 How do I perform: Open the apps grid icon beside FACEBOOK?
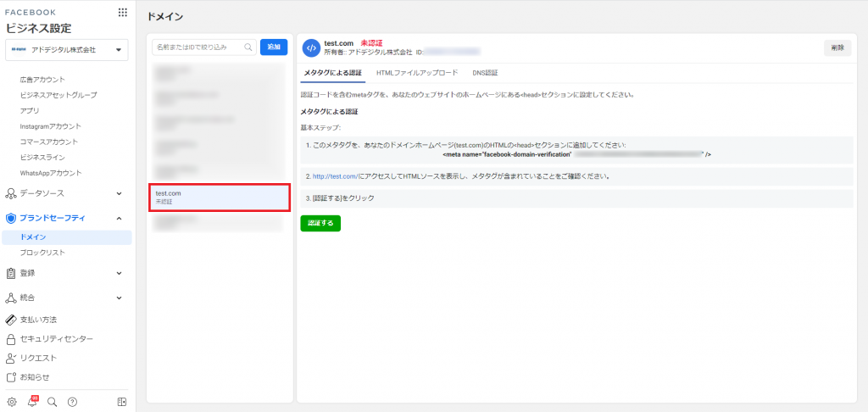coord(123,12)
